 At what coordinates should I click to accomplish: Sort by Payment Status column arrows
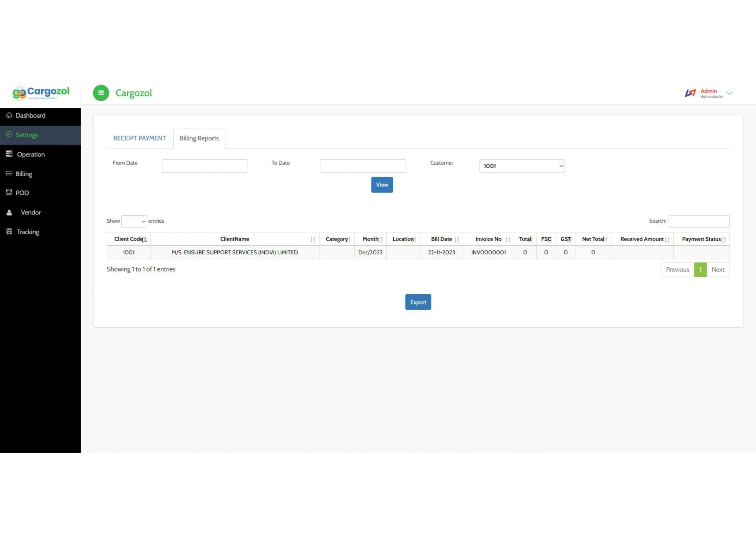tap(724, 240)
